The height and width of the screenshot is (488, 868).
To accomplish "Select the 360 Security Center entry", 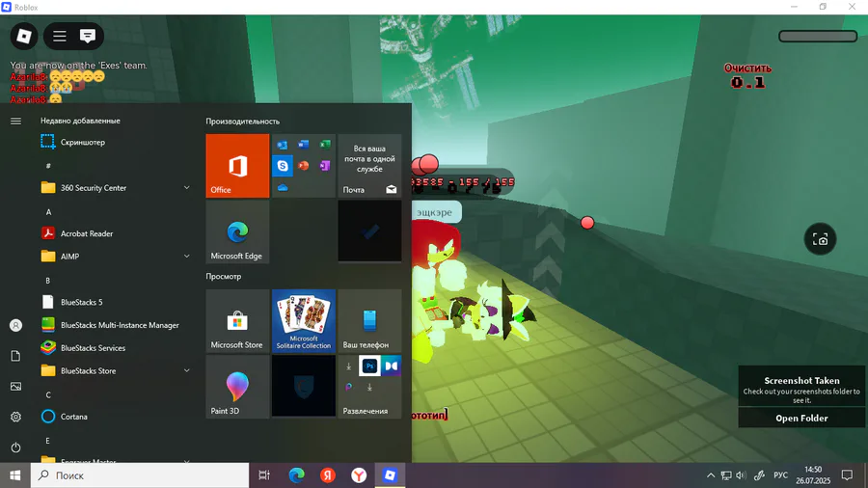I will (115, 188).
